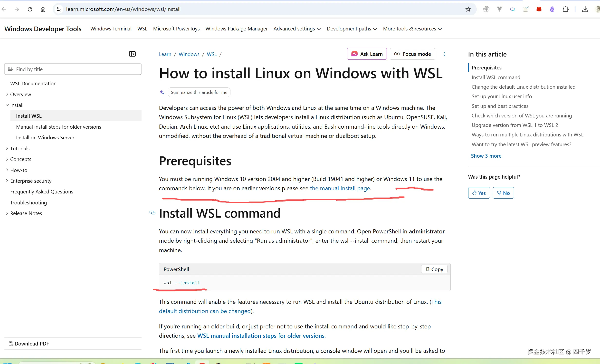Open Microsoft PowerToys nav item
Image resolution: width=600 pixels, height=364 pixels.
coord(176,29)
